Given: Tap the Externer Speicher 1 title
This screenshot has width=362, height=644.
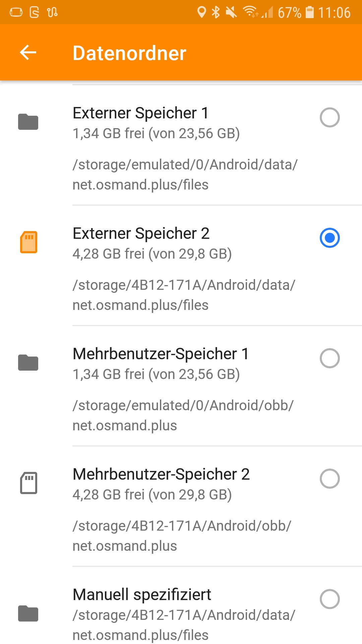Looking at the screenshot, I should (x=141, y=113).
